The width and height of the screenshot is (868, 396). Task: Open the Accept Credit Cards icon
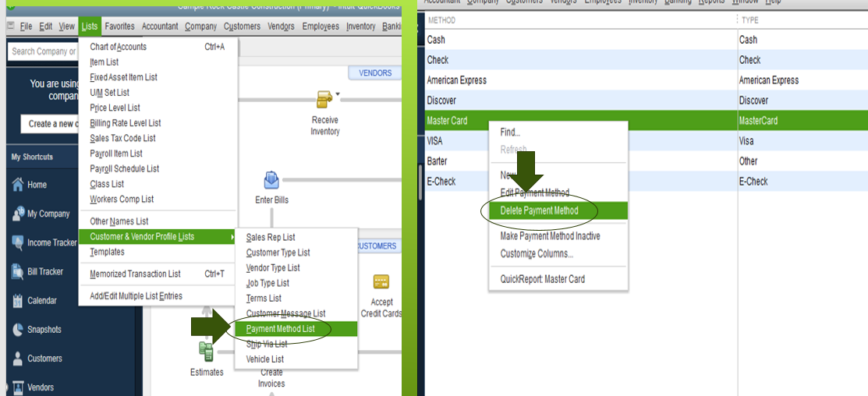(381, 282)
